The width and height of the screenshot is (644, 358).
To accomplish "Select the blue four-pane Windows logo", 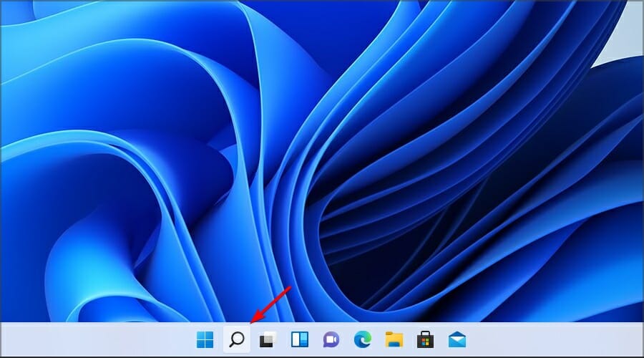I will point(205,339).
